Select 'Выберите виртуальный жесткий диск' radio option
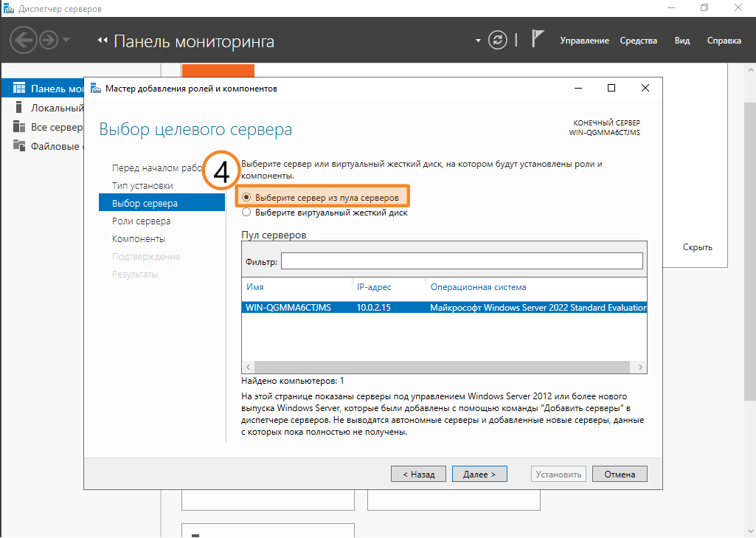 coord(246,213)
